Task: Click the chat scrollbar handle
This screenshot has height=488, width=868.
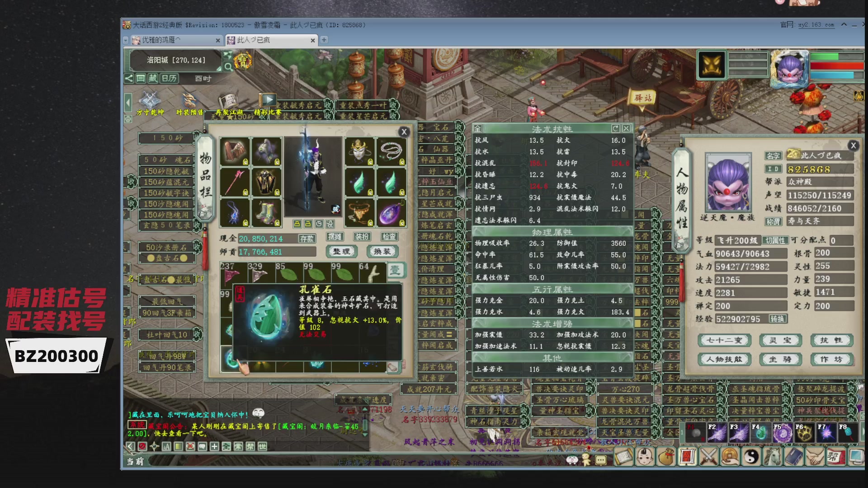Action: (365, 424)
